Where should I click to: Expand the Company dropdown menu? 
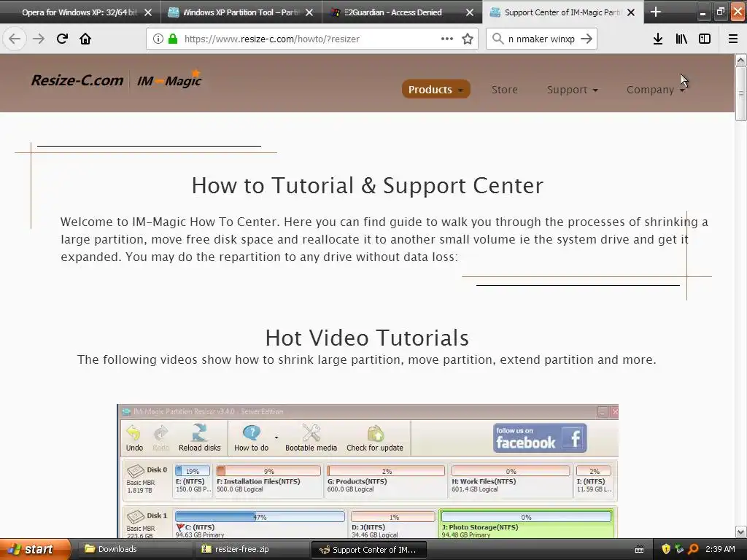656,90
